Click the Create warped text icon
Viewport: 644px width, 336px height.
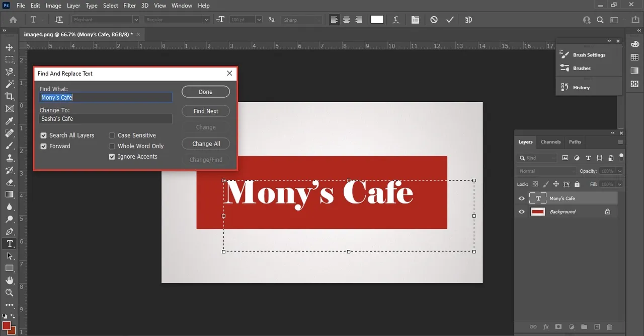click(x=396, y=20)
